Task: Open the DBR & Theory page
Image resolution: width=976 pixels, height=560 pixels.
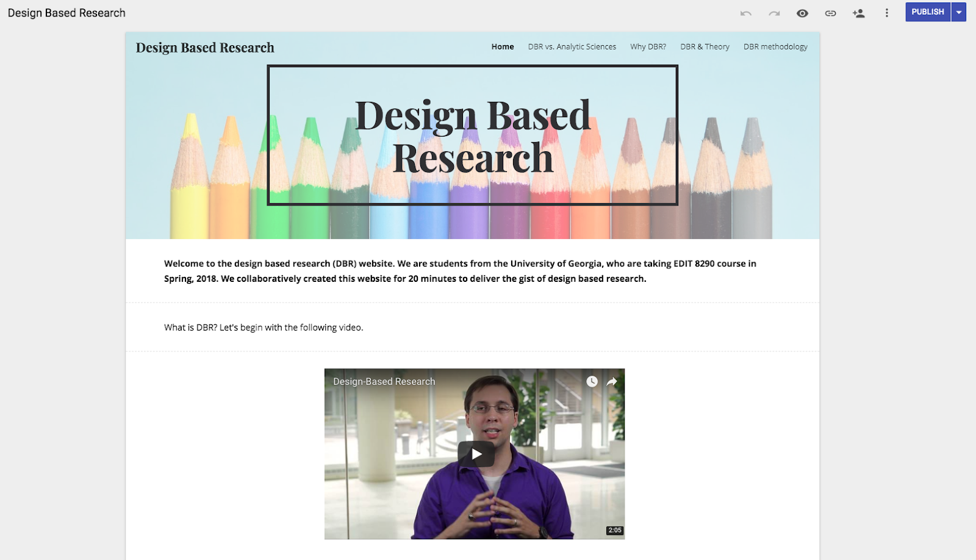Action: [x=705, y=46]
